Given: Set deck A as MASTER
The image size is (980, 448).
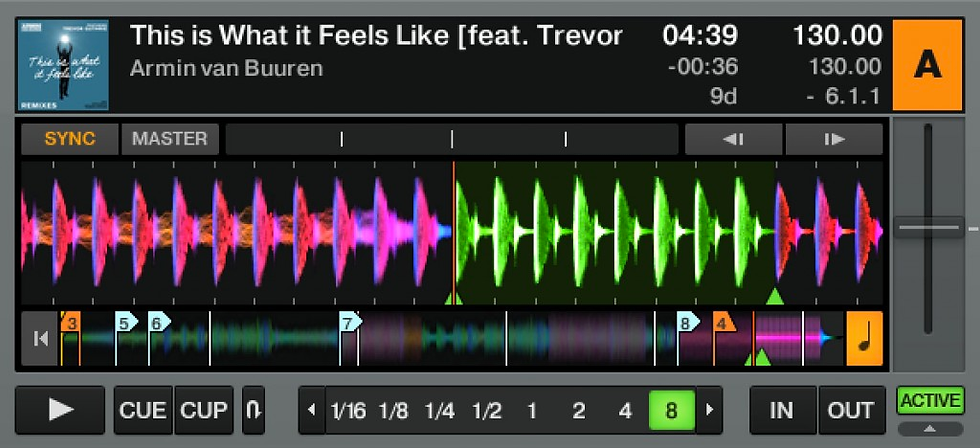Looking at the screenshot, I should point(170,139).
